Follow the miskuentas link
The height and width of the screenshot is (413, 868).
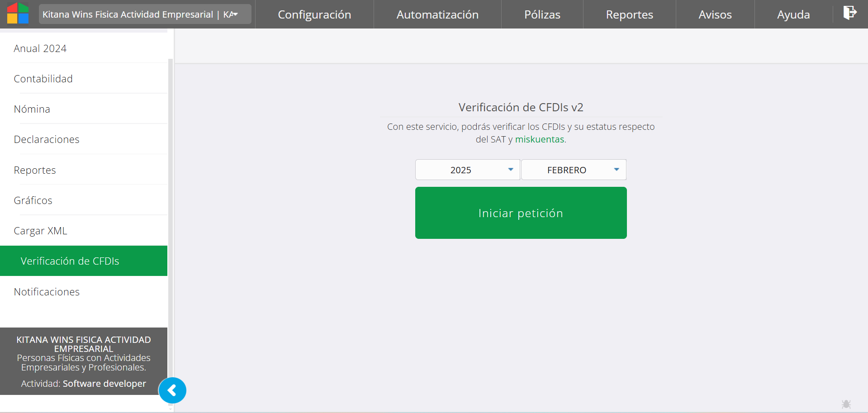(x=539, y=139)
